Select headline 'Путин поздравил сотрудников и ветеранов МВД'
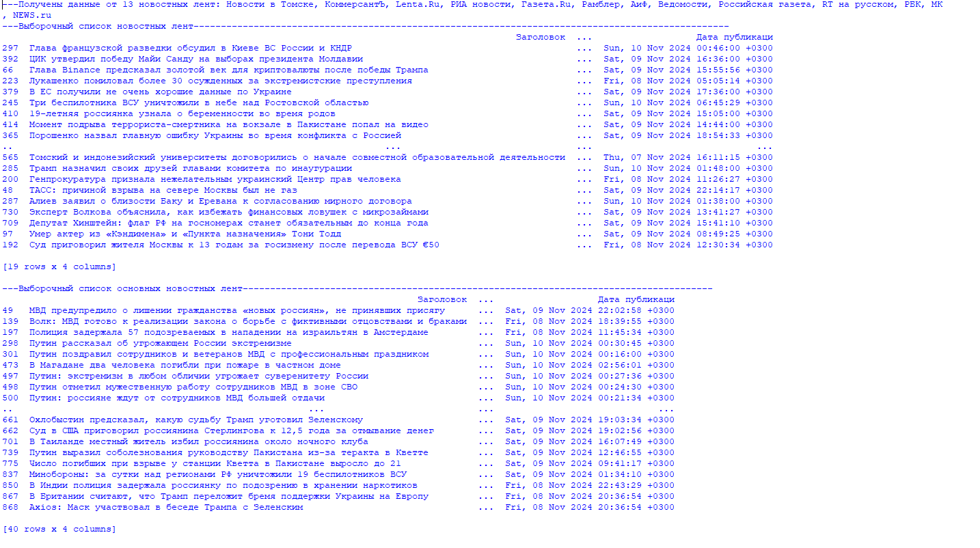Screen dimensions: 980x548 [x=229, y=354]
